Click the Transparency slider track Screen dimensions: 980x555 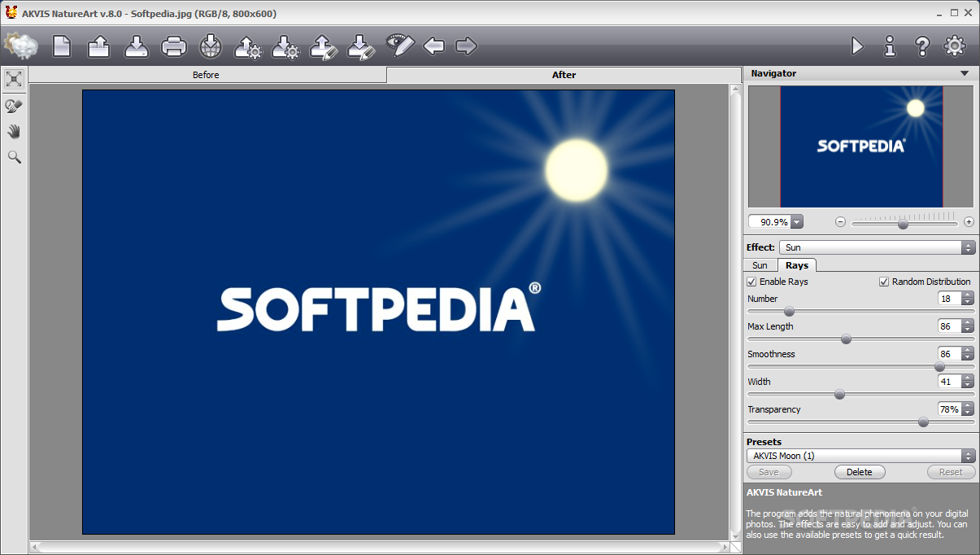860,422
